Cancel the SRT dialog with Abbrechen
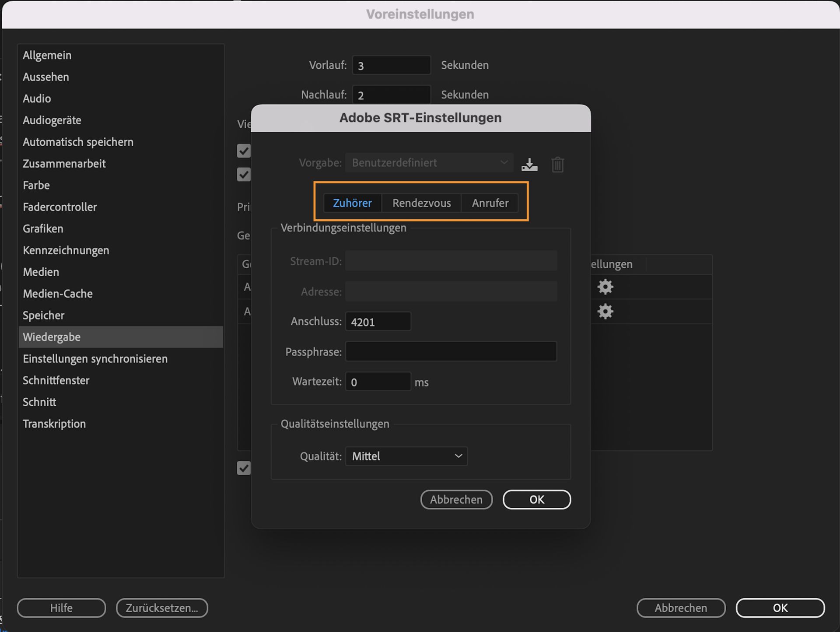840x632 pixels. pyautogui.click(x=456, y=499)
